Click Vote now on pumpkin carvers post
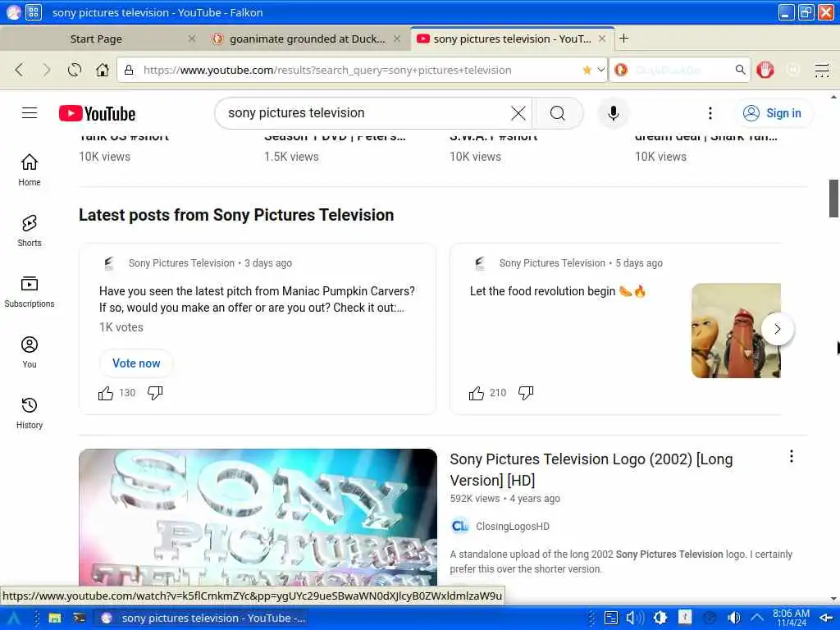The image size is (840, 630). click(x=136, y=363)
